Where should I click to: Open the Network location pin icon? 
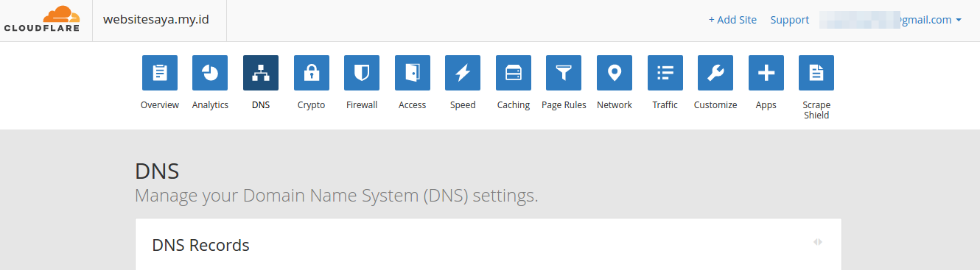pos(615,73)
